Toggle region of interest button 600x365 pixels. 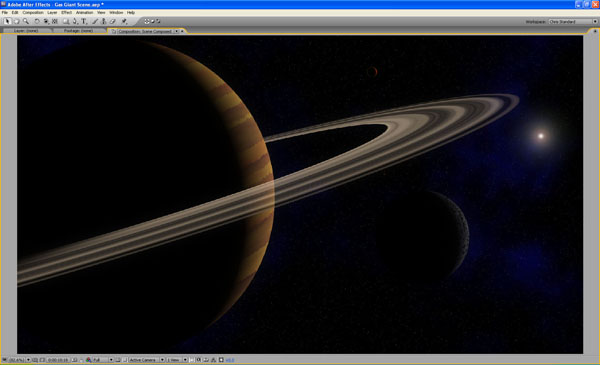point(118,360)
